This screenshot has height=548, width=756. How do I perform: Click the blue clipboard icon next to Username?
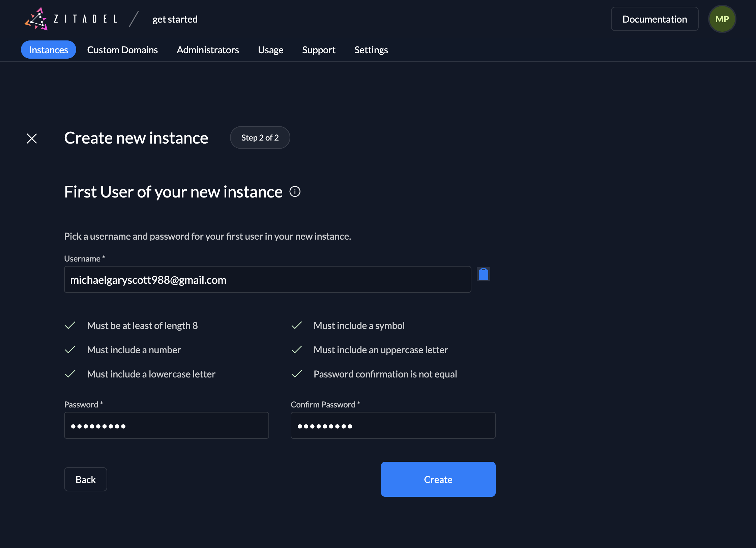(483, 274)
